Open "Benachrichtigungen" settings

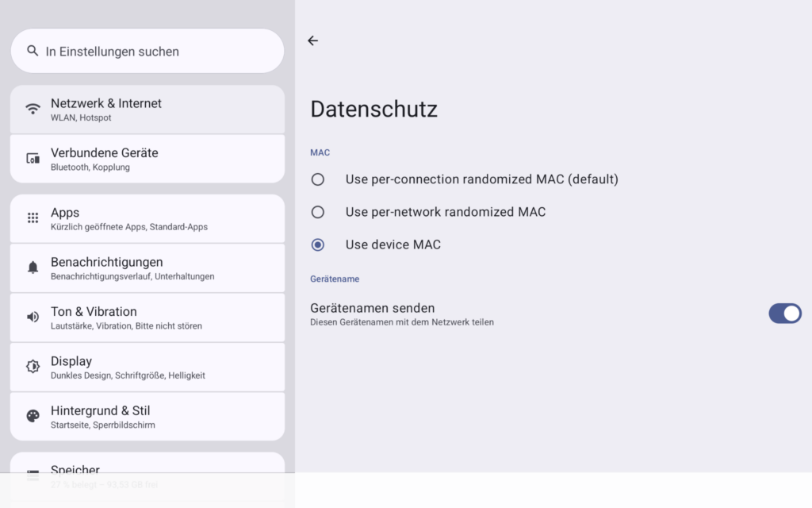tap(147, 267)
